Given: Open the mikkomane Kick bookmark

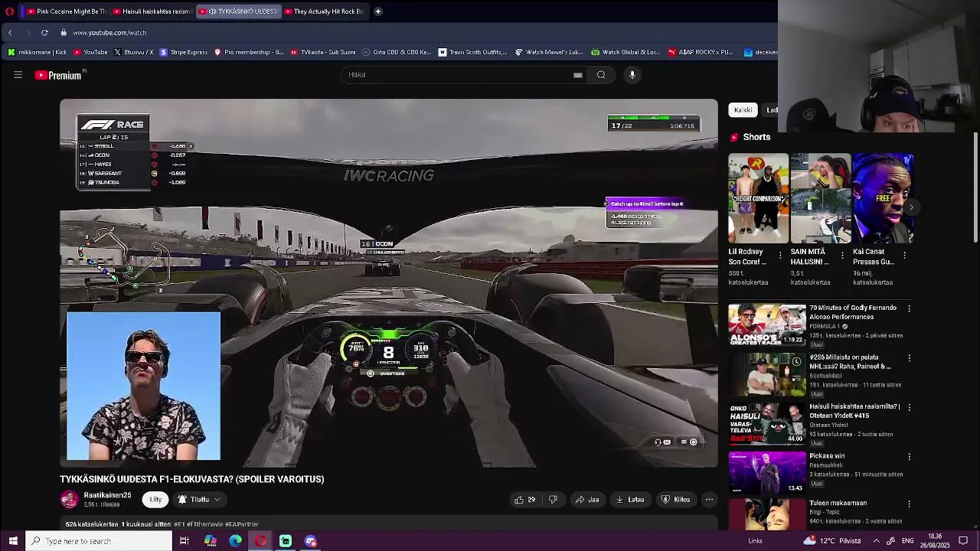Looking at the screenshot, I should [37, 52].
